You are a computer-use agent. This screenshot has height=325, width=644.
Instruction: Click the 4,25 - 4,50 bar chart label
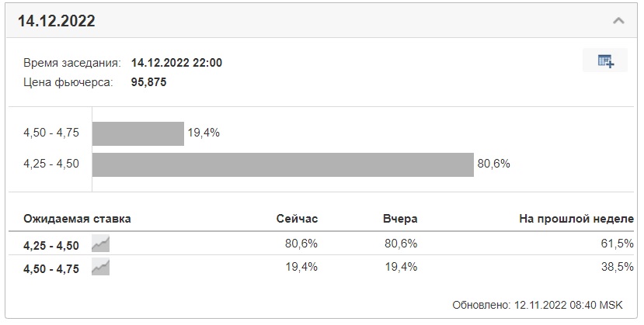click(51, 164)
